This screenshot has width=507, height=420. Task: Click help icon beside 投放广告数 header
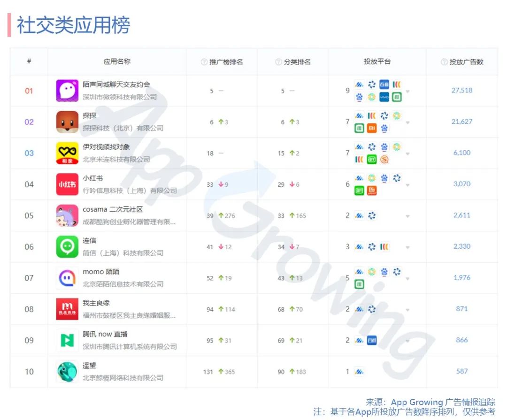pyautogui.click(x=444, y=62)
